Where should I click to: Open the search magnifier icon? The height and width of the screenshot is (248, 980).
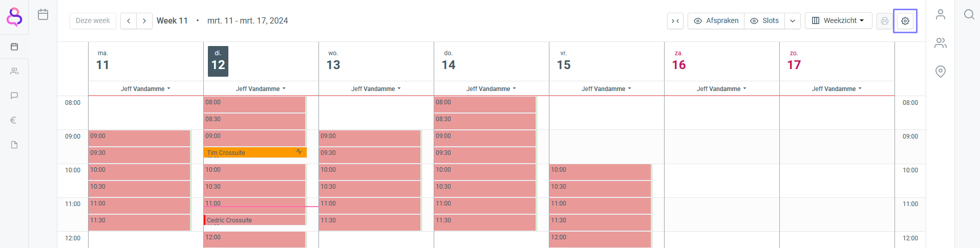pyautogui.click(x=969, y=14)
